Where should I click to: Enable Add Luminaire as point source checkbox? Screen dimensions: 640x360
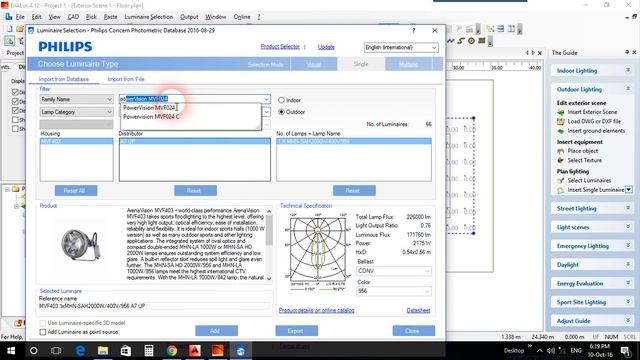pyautogui.click(x=43, y=332)
